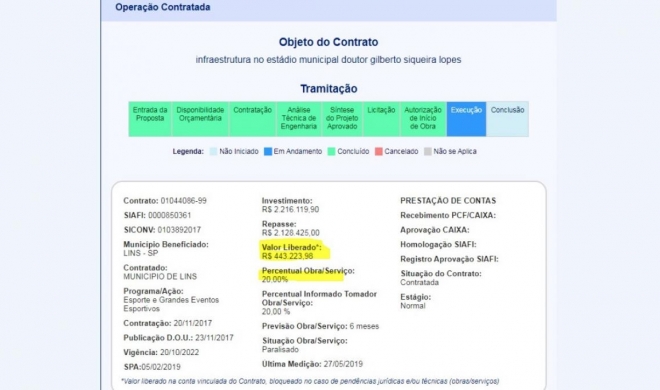Click 'Esporte e Grandes Eventos Esportivos' text

171,304
